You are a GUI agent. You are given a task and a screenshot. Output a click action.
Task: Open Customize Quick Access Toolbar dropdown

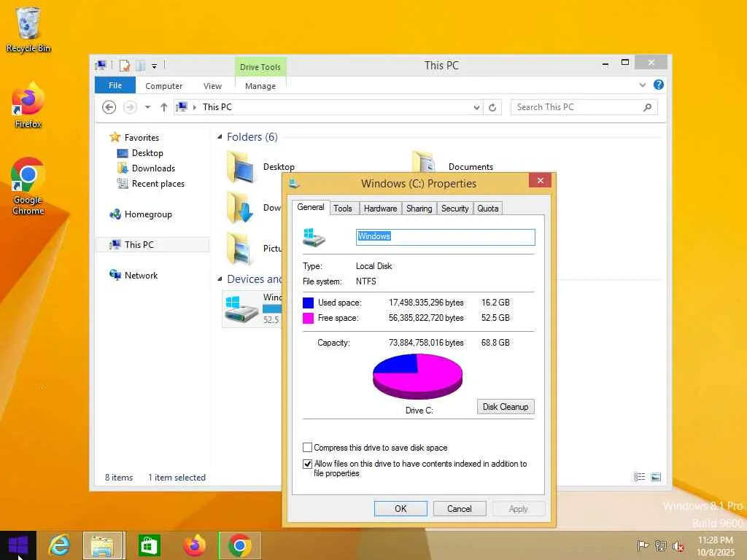click(155, 66)
